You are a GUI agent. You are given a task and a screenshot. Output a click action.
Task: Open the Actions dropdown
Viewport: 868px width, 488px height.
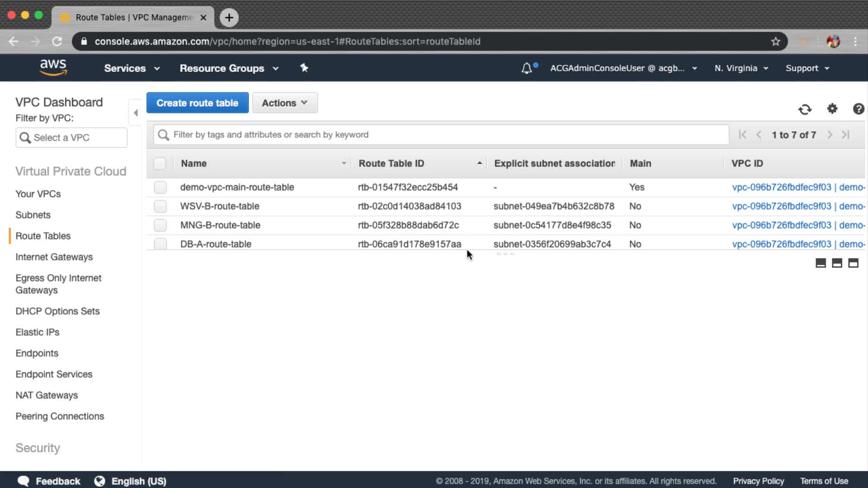point(285,103)
